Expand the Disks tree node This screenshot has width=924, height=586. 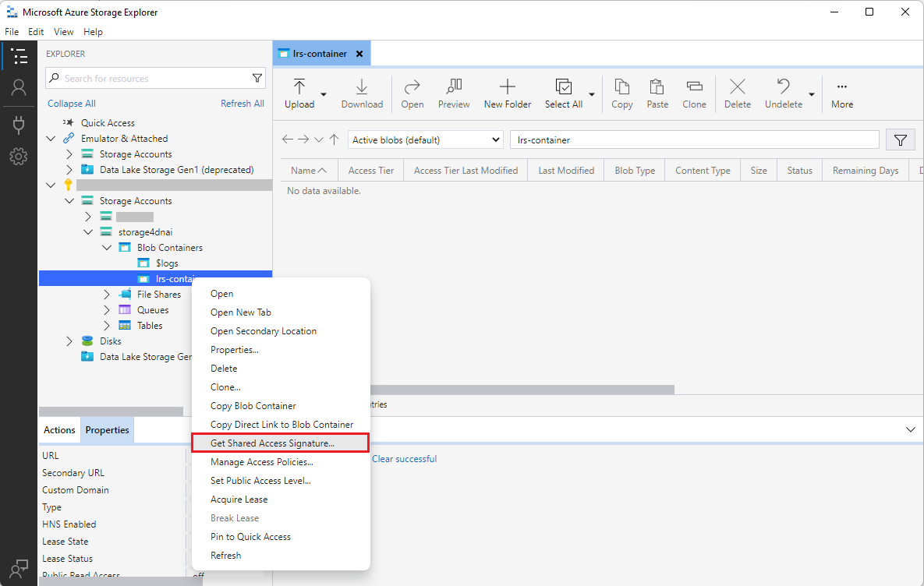coord(69,341)
